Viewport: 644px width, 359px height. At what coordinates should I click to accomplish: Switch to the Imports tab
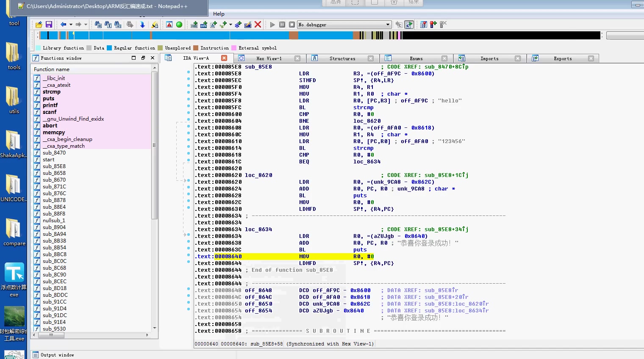[489, 58]
